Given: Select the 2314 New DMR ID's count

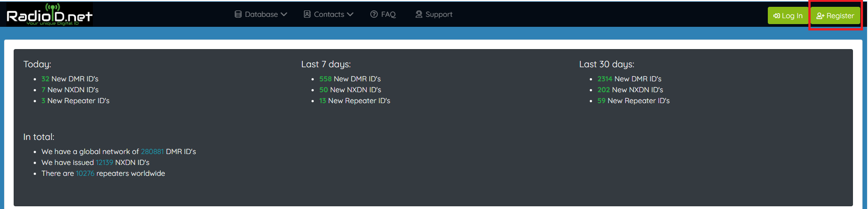Looking at the screenshot, I should (x=605, y=79).
